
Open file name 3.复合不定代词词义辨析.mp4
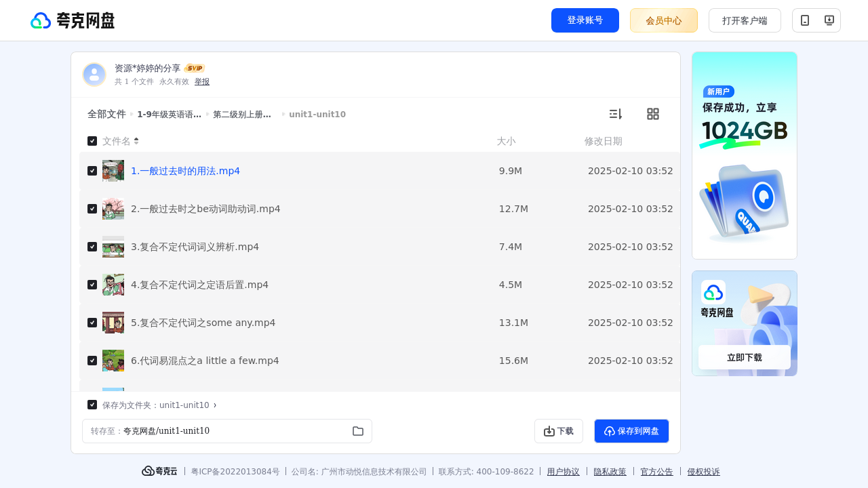tap(195, 247)
